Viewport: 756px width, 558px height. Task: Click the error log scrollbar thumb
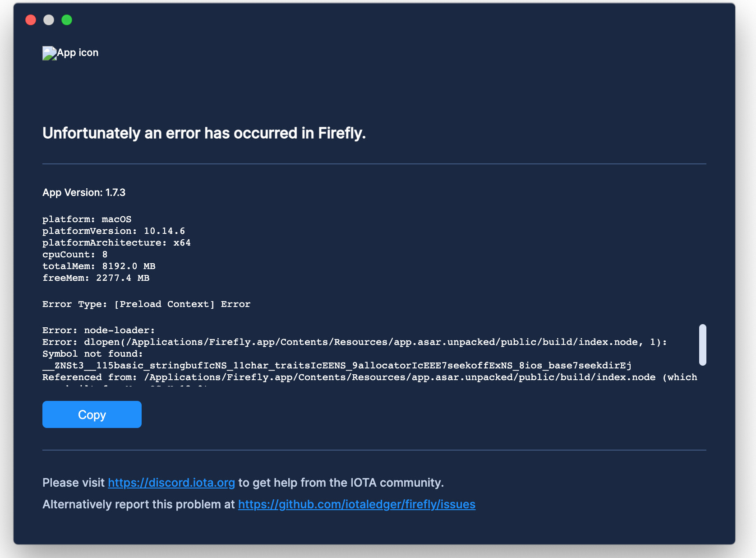702,344
